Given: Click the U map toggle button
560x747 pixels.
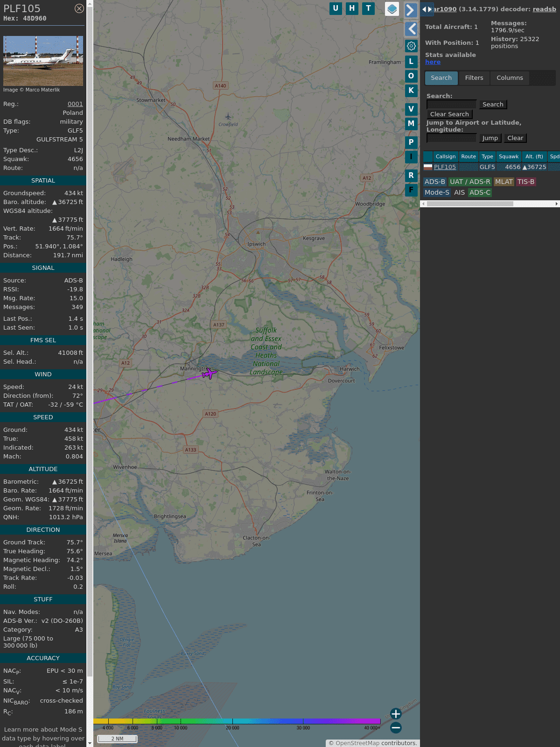Looking at the screenshot, I should click(336, 8).
